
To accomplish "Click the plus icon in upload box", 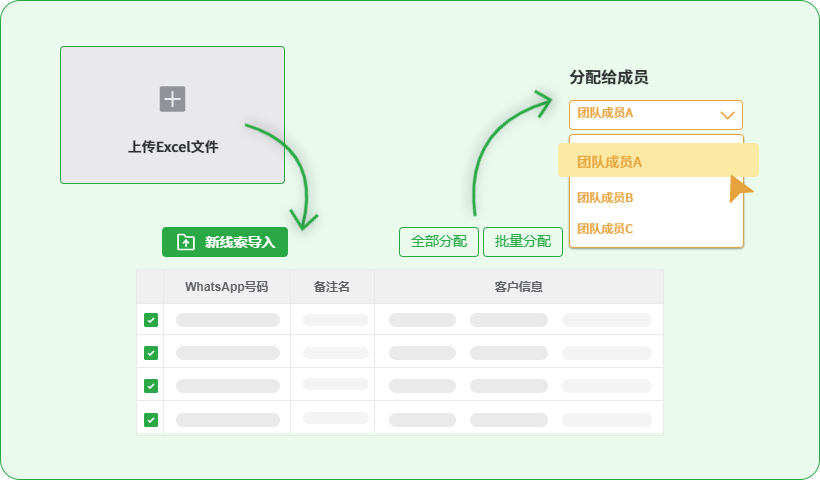I will tap(172, 99).
